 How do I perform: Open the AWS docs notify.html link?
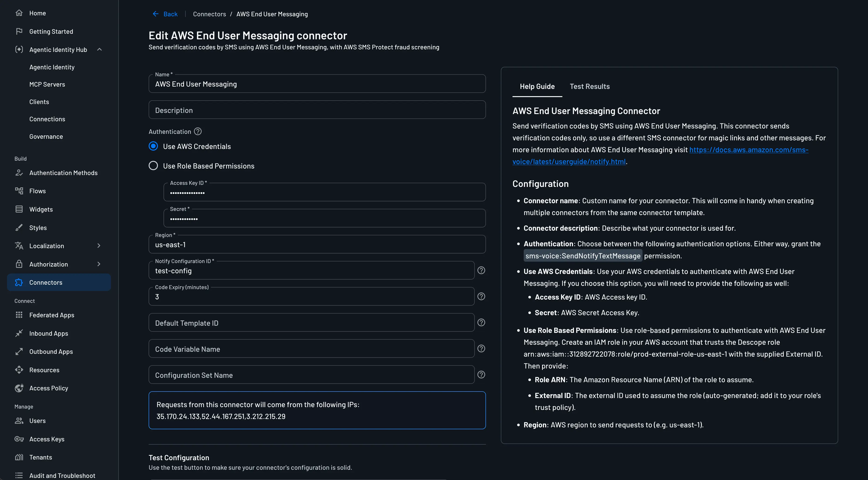660,155
